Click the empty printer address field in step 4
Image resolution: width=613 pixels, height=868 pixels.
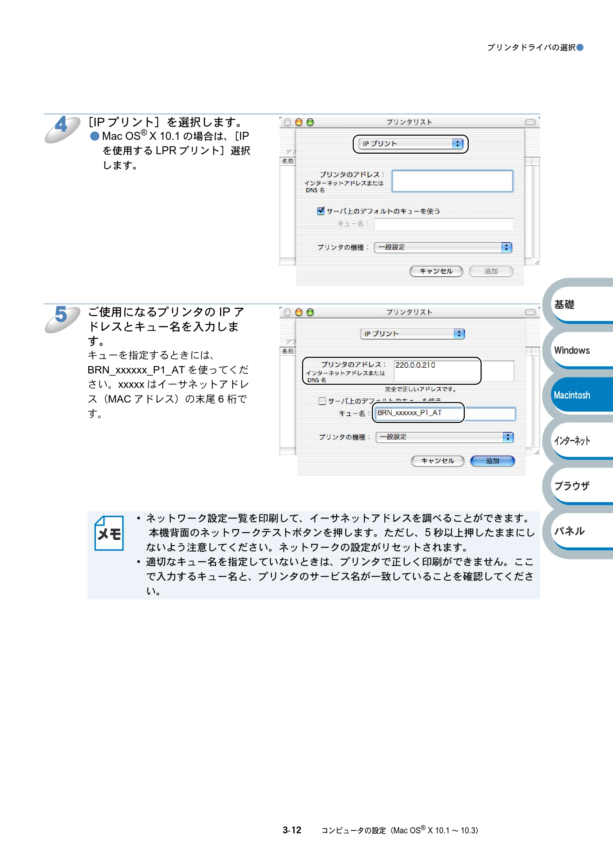(x=452, y=181)
